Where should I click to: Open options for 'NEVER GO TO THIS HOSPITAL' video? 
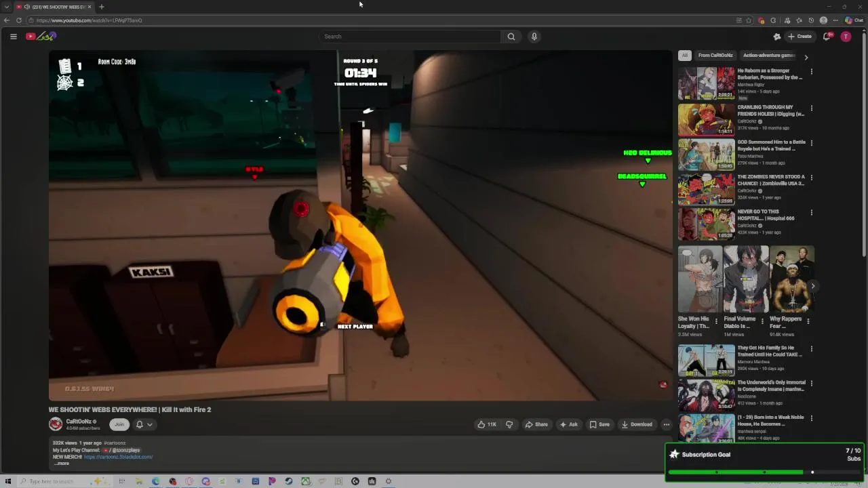coord(811,212)
